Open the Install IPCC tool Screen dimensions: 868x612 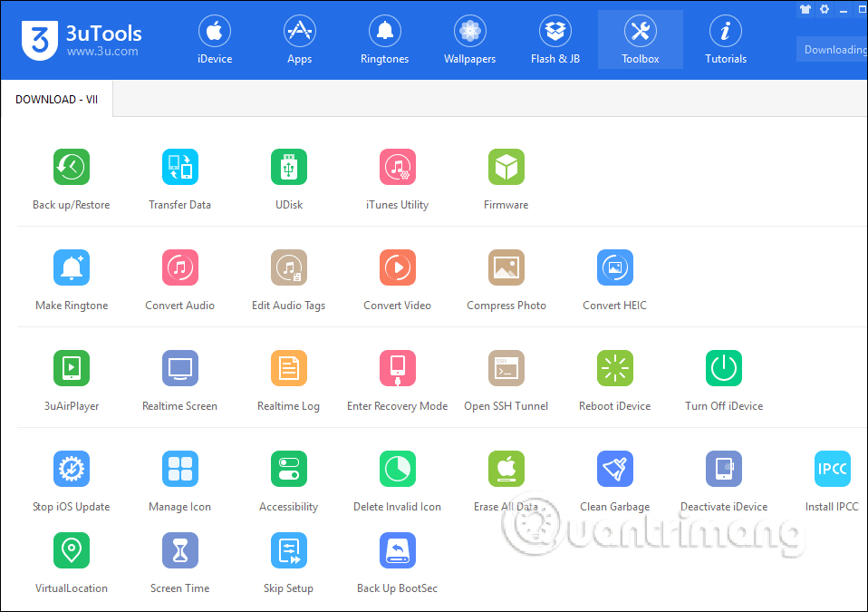(x=833, y=469)
